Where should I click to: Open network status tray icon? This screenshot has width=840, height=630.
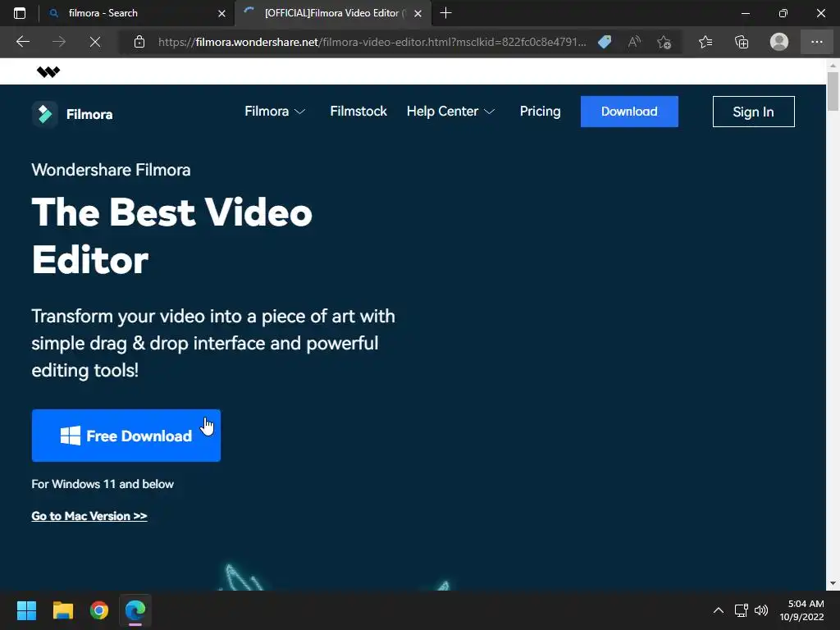tap(741, 610)
